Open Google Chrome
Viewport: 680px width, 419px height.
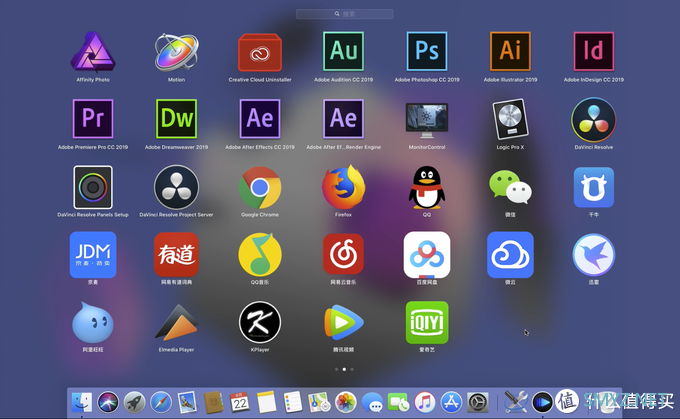[260, 187]
